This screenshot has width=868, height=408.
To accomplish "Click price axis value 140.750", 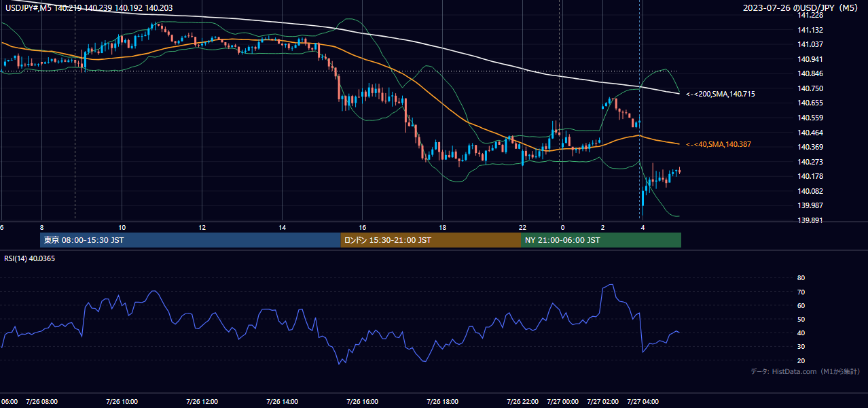I will tap(810, 88).
